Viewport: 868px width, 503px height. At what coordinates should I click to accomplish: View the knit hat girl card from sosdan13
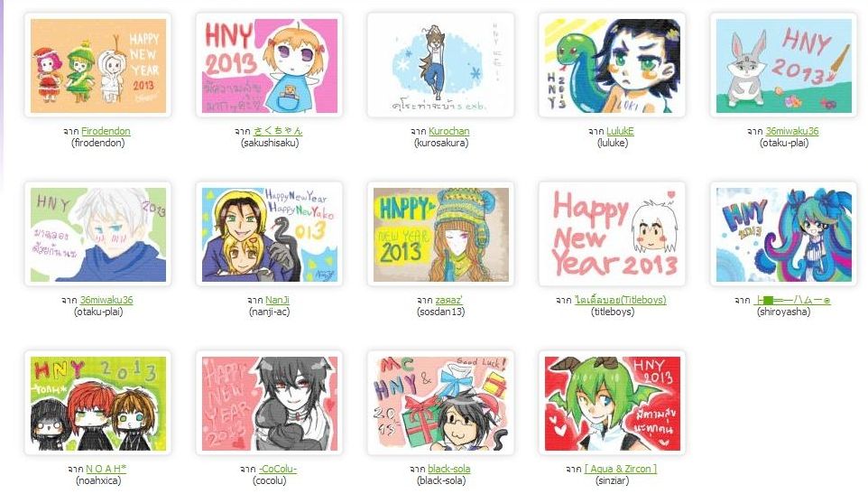(x=441, y=234)
